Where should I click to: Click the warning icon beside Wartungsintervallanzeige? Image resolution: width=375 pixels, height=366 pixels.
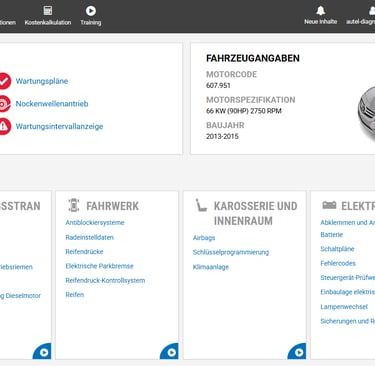coord(5,126)
